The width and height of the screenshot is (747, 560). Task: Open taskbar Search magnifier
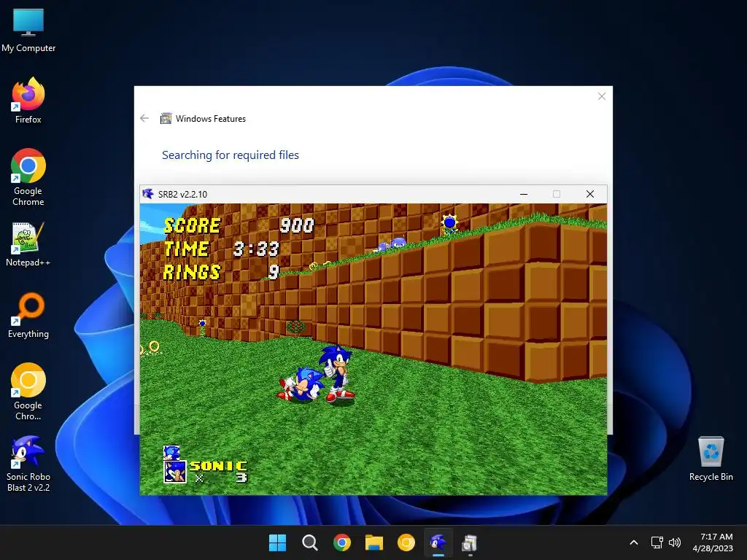[309, 542]
